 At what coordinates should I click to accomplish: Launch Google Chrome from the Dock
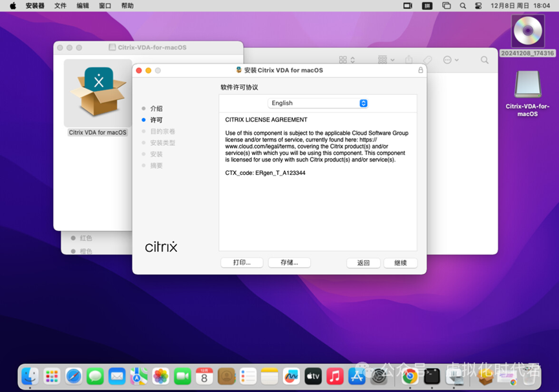point(410,377)
